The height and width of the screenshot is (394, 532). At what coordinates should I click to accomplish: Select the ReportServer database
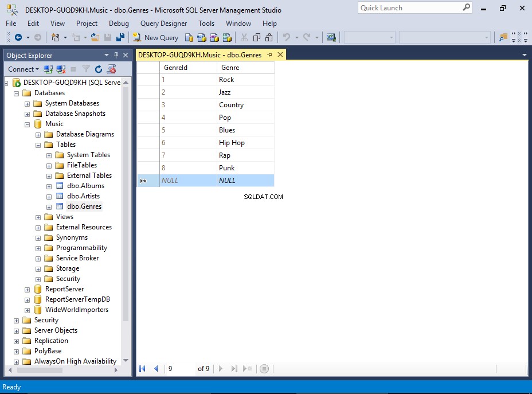(64, 289)
